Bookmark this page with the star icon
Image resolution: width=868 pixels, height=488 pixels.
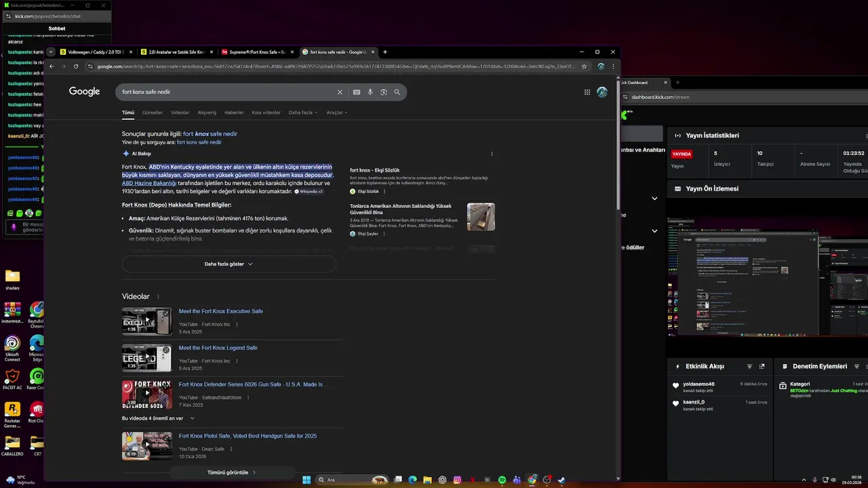point(583,66)
